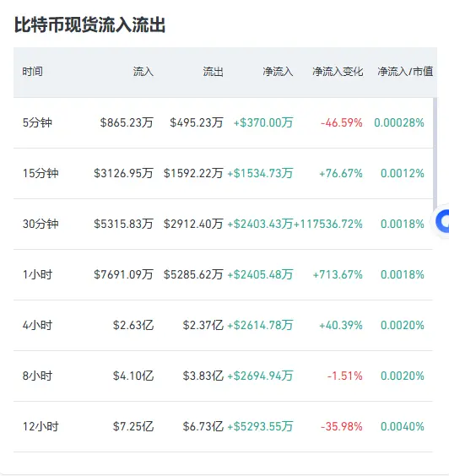449x476 pixels.
Task: Click inflow value $5315.83万
Action: (x=123, y=224)
